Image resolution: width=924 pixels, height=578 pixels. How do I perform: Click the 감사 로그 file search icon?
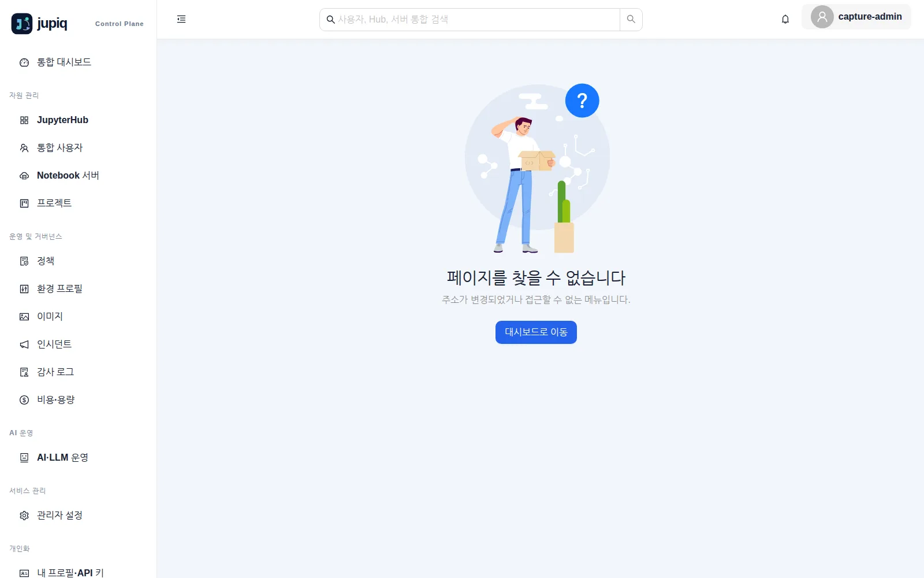click(24, 372)
